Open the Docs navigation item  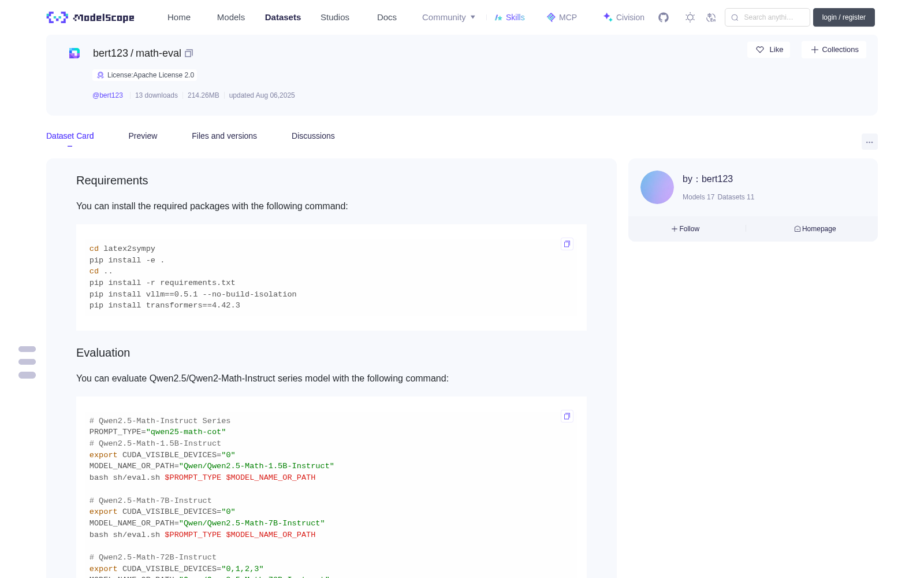[x=387, y=17]
